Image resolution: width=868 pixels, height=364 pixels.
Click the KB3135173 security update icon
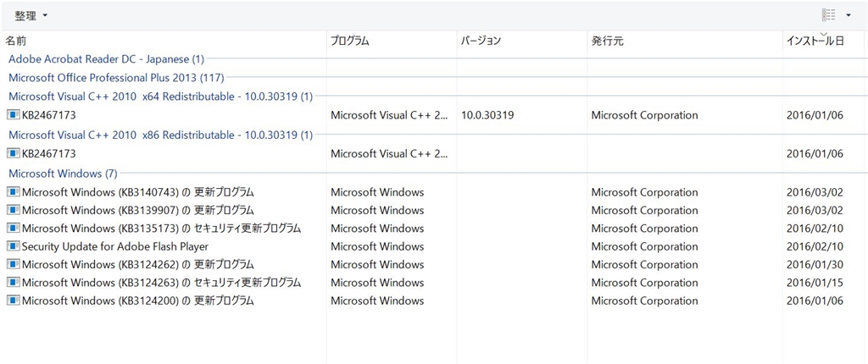14,229
